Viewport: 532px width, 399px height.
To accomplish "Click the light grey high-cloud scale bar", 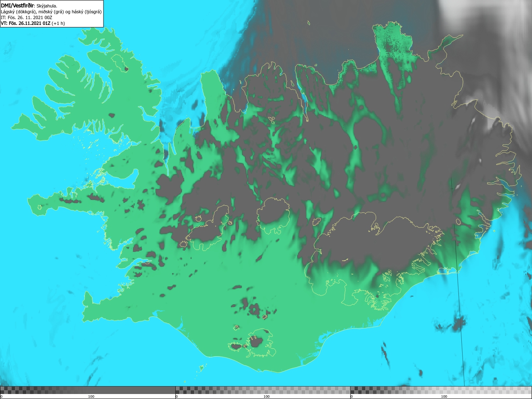I will (x=441, y=390).
